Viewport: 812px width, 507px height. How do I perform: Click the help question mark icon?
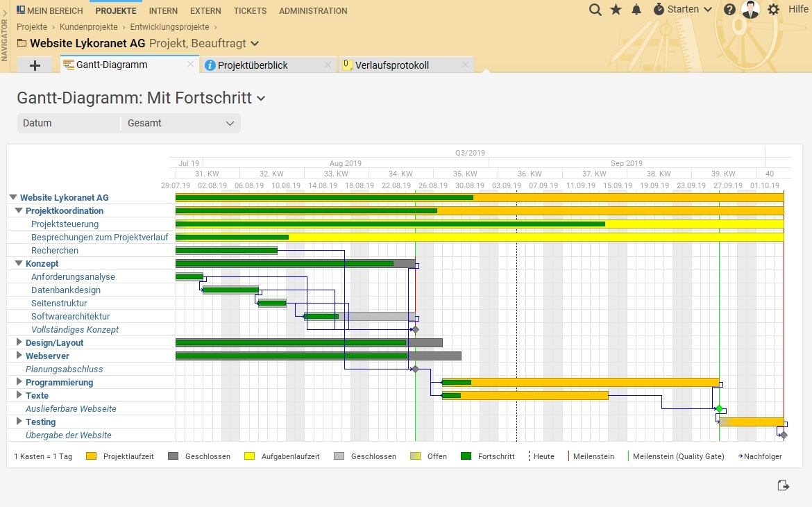[x=729, y=10]
